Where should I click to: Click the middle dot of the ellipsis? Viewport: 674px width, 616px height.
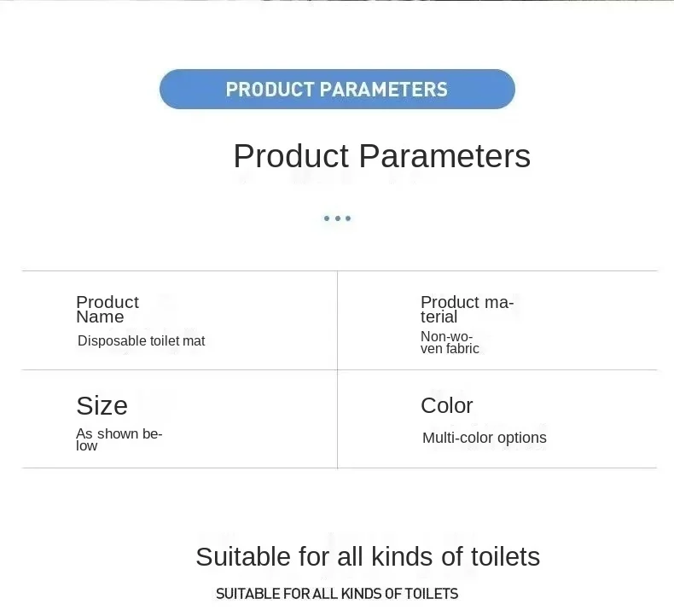click(x=337, y=218)
